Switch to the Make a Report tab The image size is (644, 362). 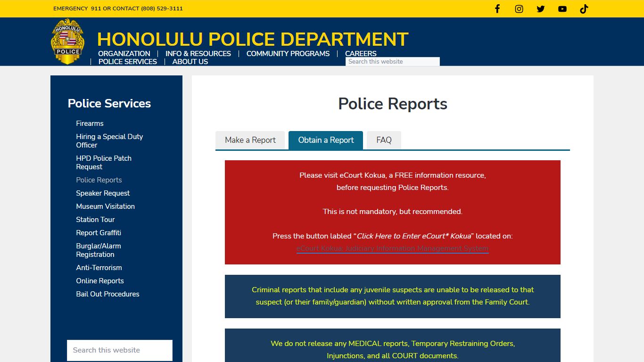(x=250, y=140)
